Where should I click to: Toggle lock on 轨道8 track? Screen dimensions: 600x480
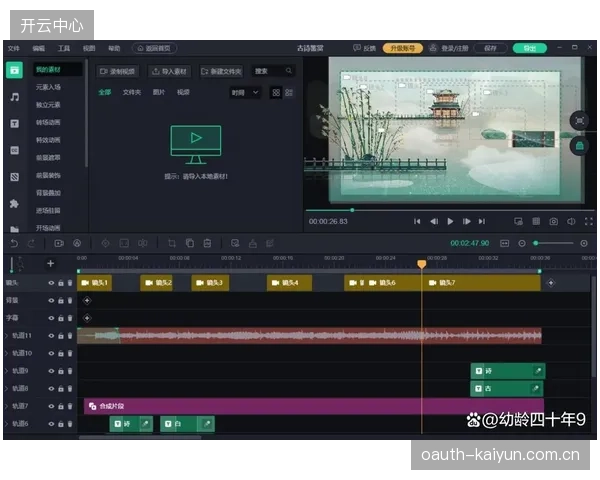(60, 389)
